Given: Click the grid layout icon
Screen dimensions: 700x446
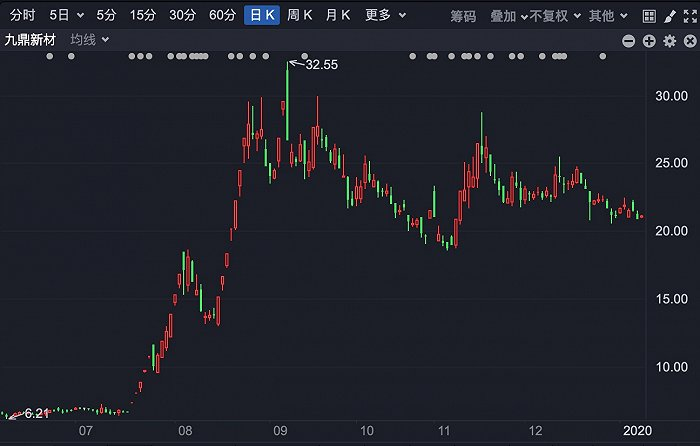Looking at the screenshot, I should pos(649,17).
